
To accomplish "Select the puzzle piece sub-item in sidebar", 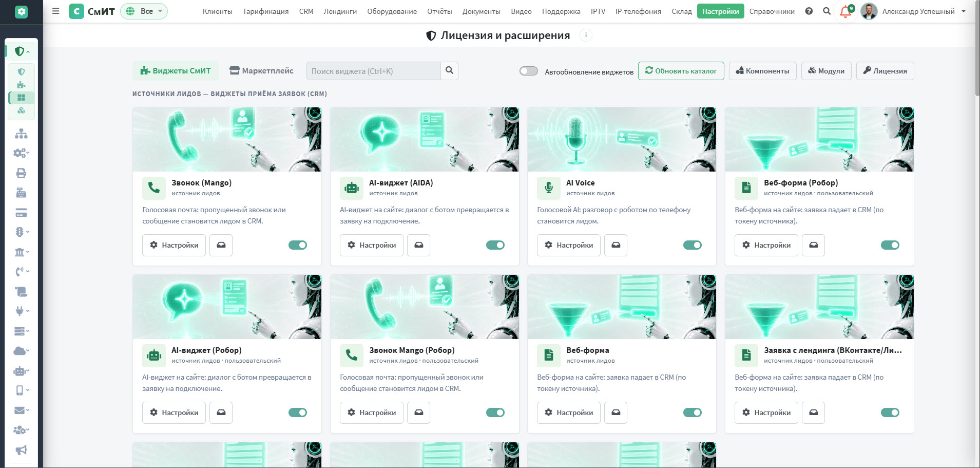I will 21,85.
